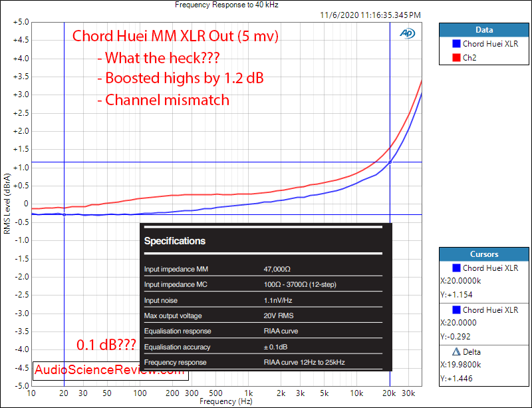The image size is (532, 408).
Task: Click the +5.0 label on Y axis
Action: [x=21, y=22]
